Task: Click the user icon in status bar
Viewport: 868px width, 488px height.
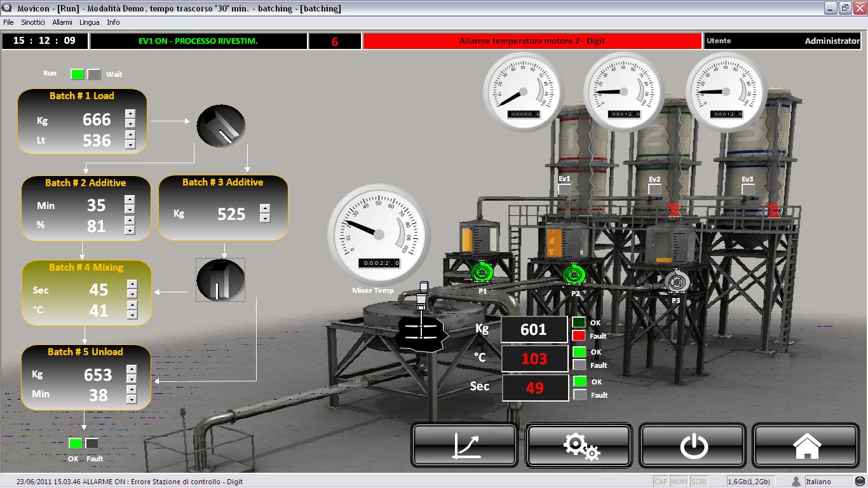Action: pyautogui.click(x=796, y=482)
